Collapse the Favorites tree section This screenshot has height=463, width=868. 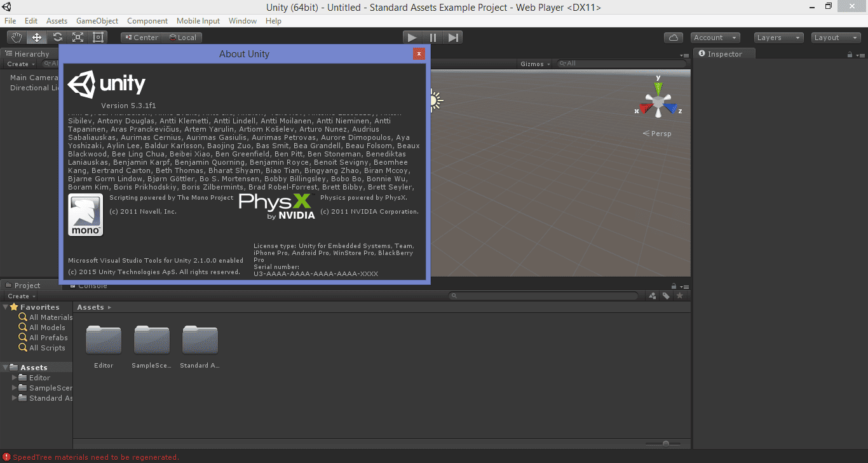(6, 307)
